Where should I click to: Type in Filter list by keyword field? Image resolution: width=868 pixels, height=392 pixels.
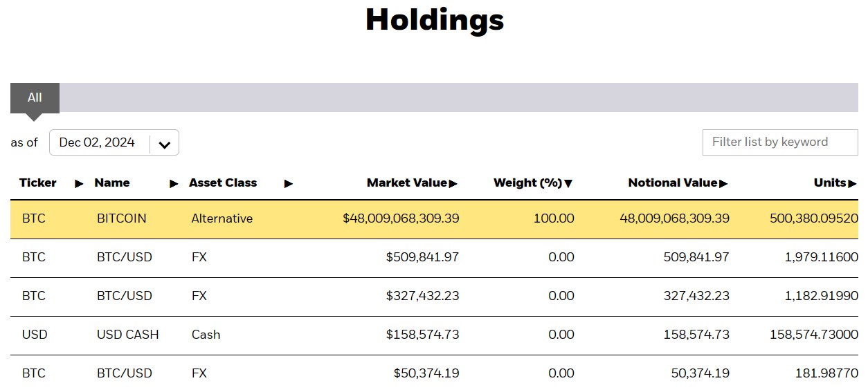(x=779, y=142)
